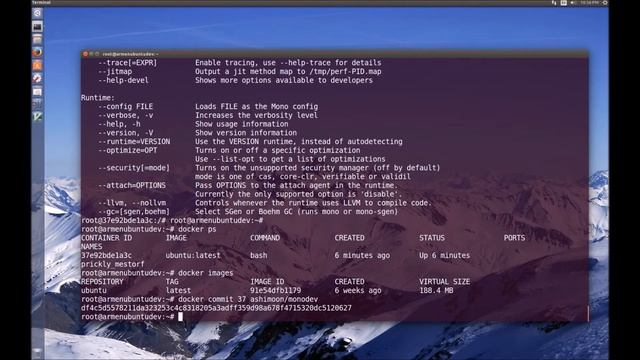Click the '--help, -h' option
Image resolution: width=640 pixels, height=360 pixels.
coord(119,124)
